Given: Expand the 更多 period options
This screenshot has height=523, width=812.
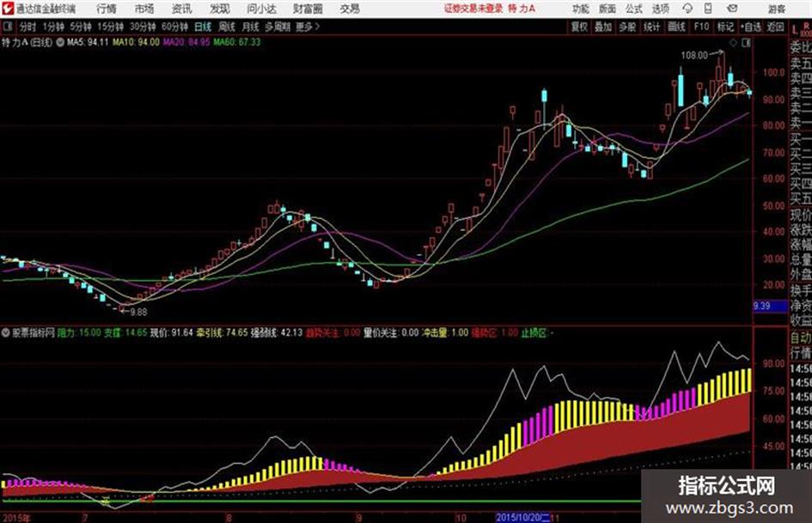Looking at the screenshot, I should [x=308, y=27].
